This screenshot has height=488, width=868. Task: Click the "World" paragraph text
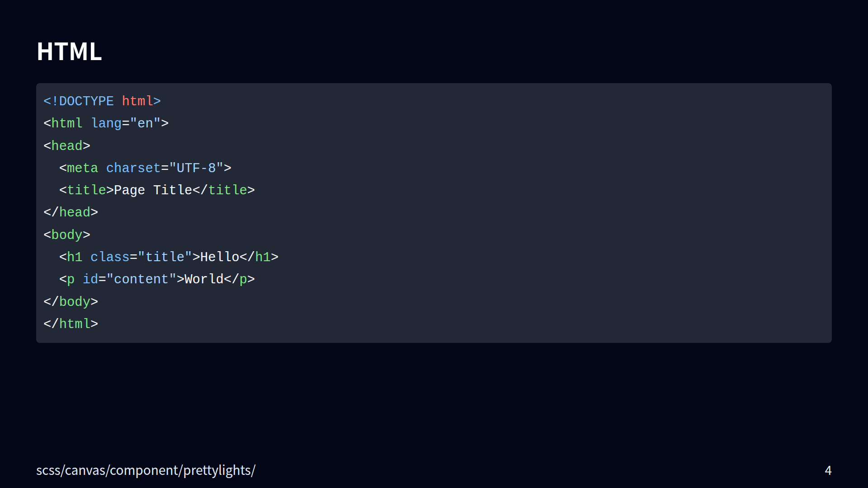click(x=204, y=279)
